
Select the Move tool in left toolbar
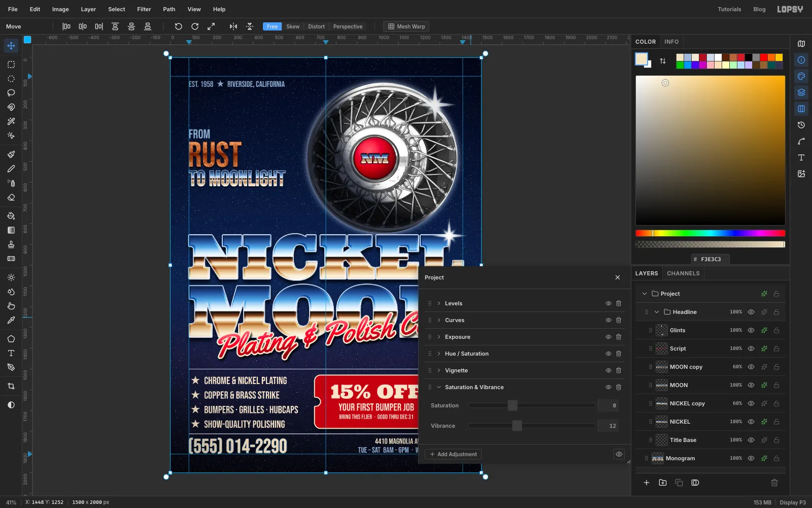click(11, 46)
